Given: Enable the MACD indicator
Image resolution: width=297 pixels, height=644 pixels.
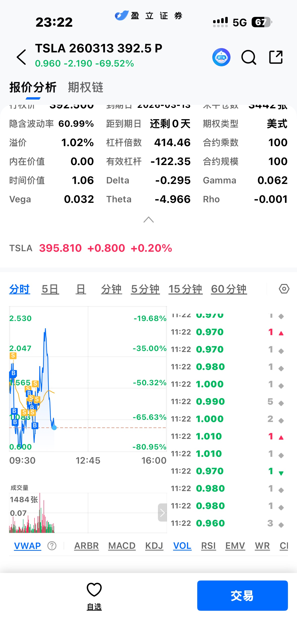Looking at the screenshot, I should [122, 546].
